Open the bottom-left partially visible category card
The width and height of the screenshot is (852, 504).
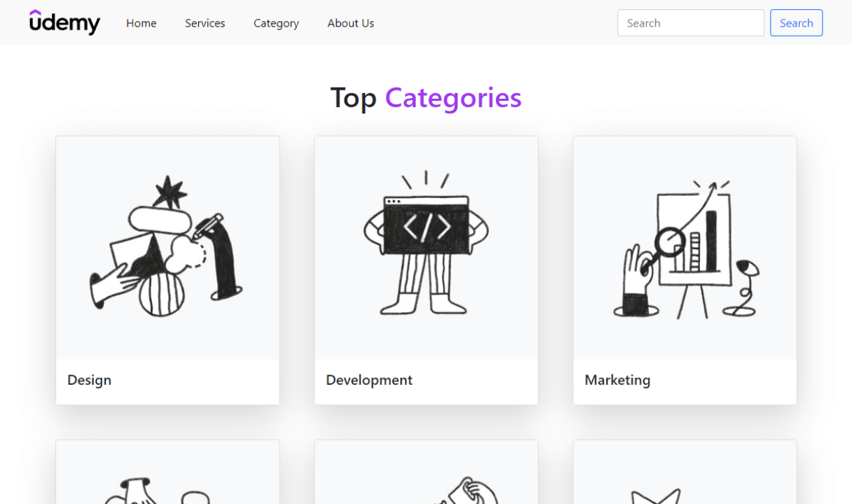(x=167, y=476)
